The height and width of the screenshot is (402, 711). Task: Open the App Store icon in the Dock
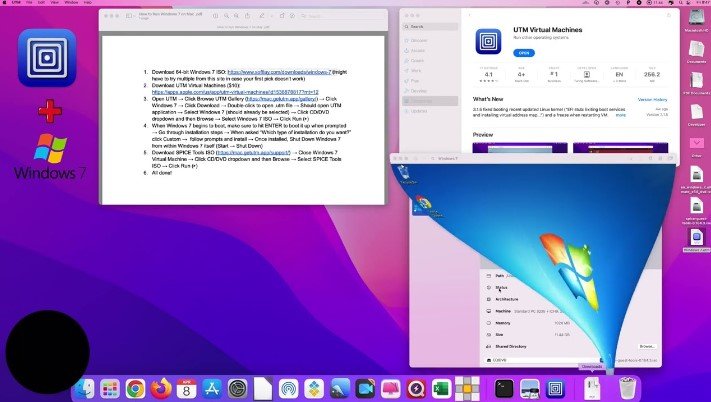[x=212, y=389]
